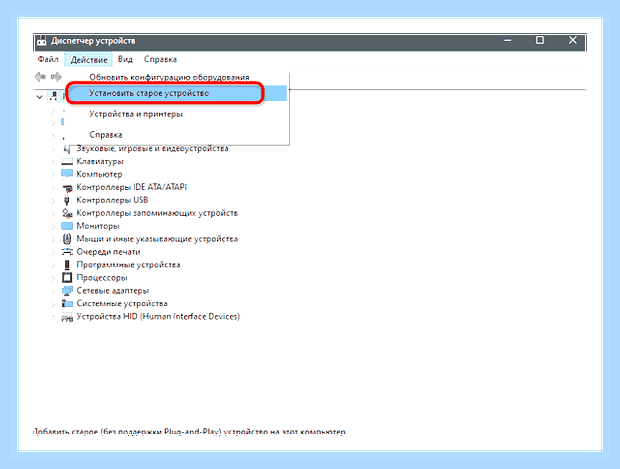The image size is (620, 469).
Task: Open the Вид menu
Action: [x=125, y=59]
